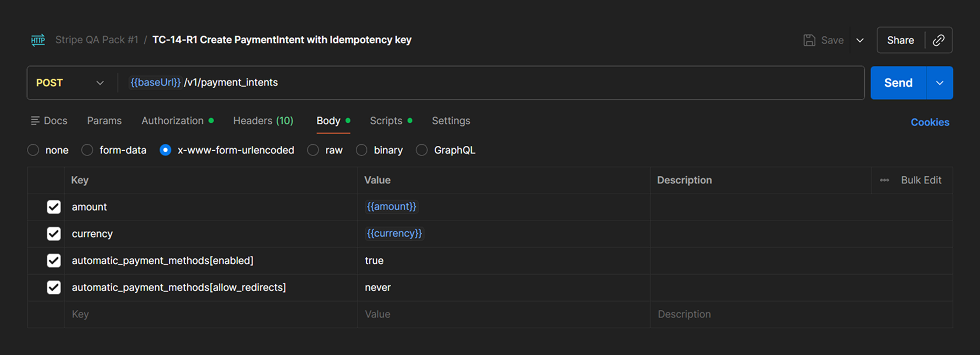Viewport: 980px width, 355px height.
Task: Click the 'currency' key cell
Action: (x=211, y=234)
